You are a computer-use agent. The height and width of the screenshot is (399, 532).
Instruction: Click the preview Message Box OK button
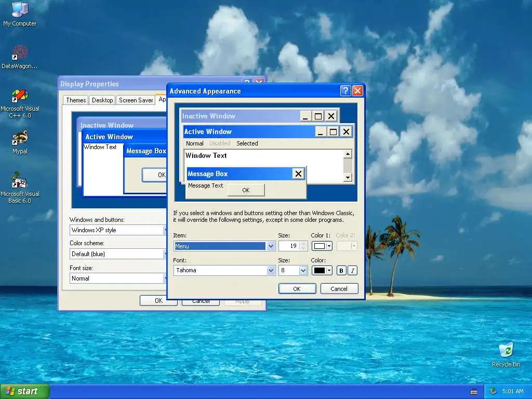pyautogui.click(x=246, y=190)
